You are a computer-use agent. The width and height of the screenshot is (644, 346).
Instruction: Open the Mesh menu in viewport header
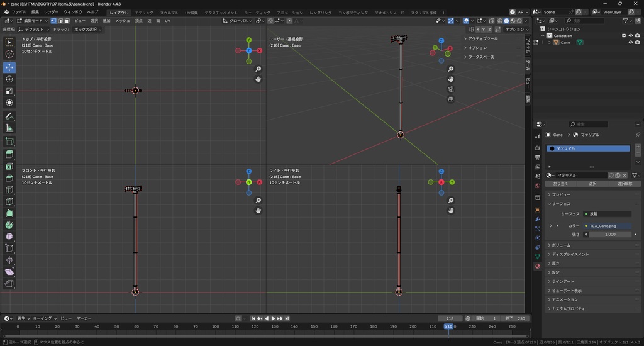(123, 21)
